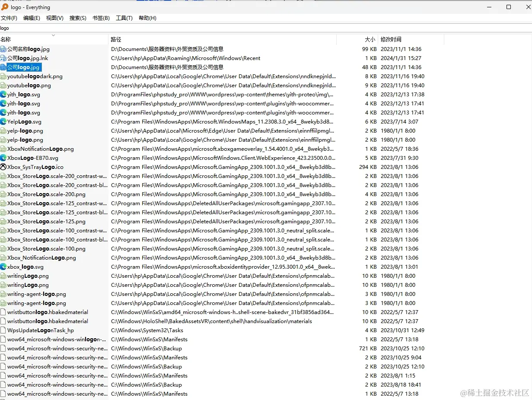Click the icon of Xbox_StoreLogo.scale-125.png
The width and height of the screenshot is (532, 400).
(3, 222)
